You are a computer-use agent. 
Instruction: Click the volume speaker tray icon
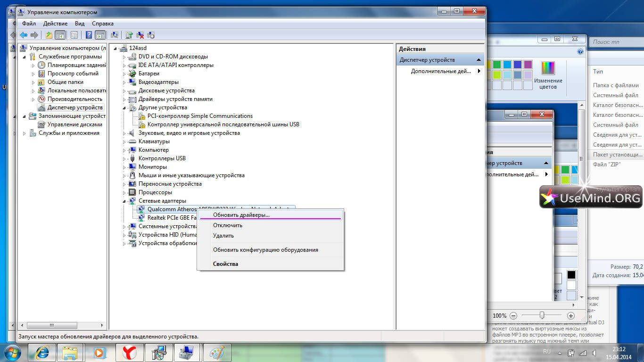(x=594, y=353)
